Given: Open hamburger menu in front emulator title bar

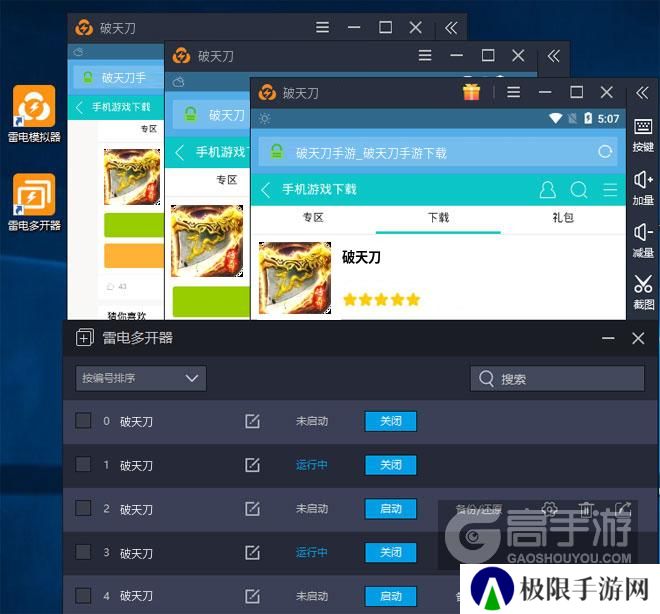Looking at the screenshot, I should pyautogui.click(x=514, y=92).
